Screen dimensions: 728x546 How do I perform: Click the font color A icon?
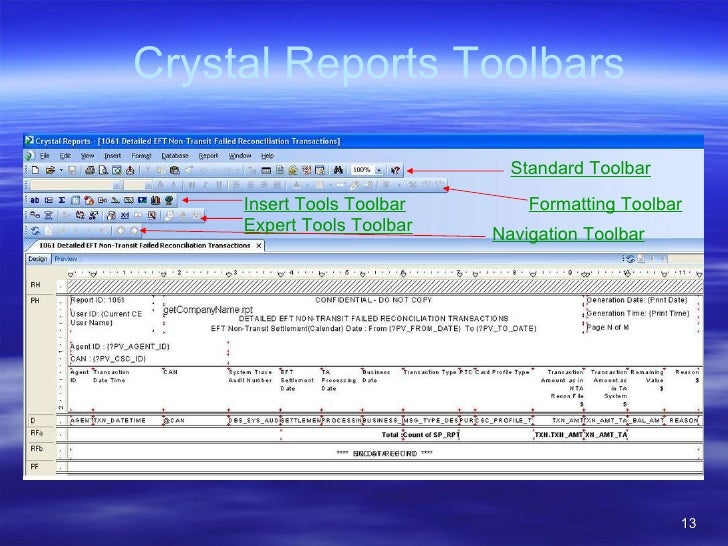click(x=297, y=185)
